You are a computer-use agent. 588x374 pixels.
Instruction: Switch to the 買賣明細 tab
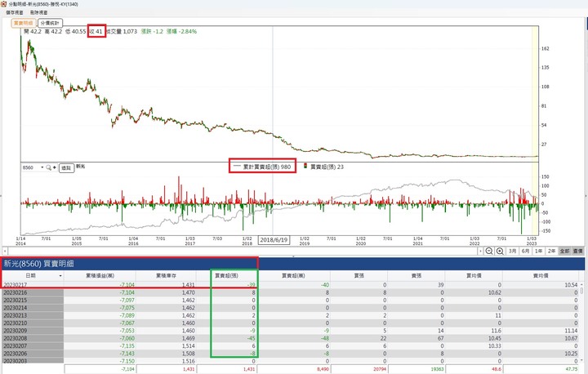click(x=23, y=23)
